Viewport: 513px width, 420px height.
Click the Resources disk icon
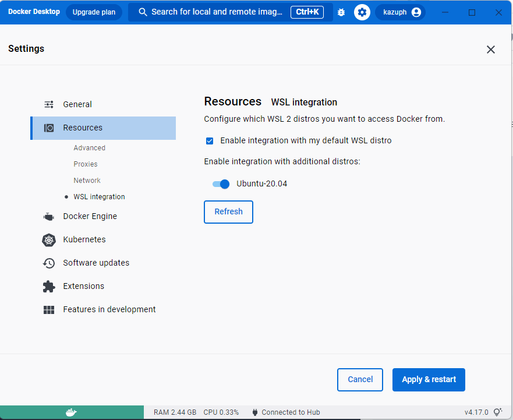coord(49,128)
